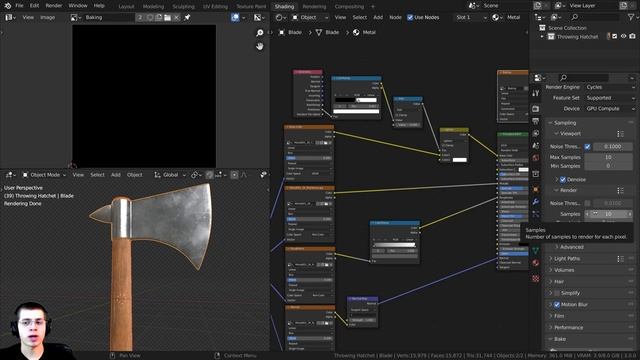Expand the Volumes panel
640x360 pixels.
pyautogui.click(x=564, y=270)
